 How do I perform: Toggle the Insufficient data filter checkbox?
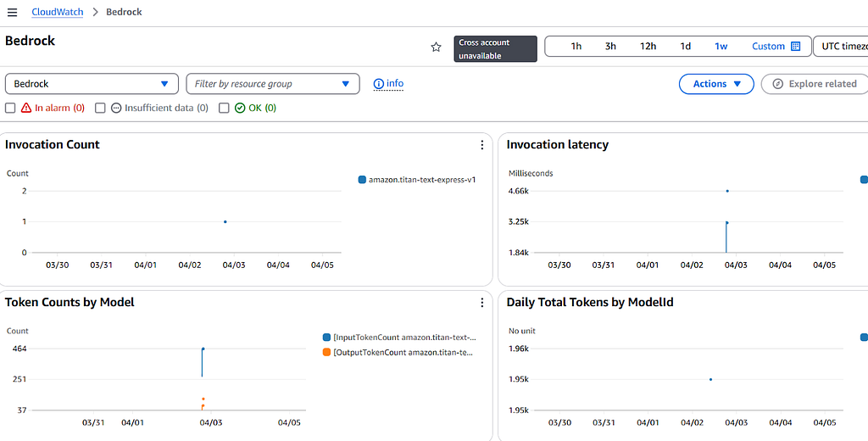pyautogui.click(x=100, y=108)
